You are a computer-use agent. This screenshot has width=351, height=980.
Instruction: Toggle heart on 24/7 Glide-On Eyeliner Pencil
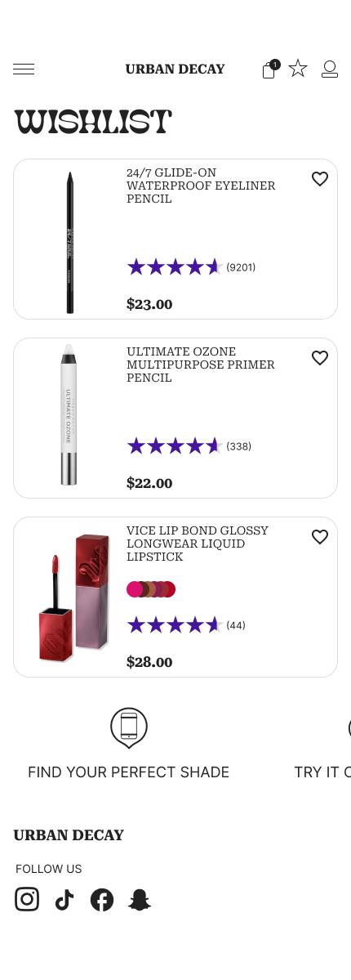(320, 179)
